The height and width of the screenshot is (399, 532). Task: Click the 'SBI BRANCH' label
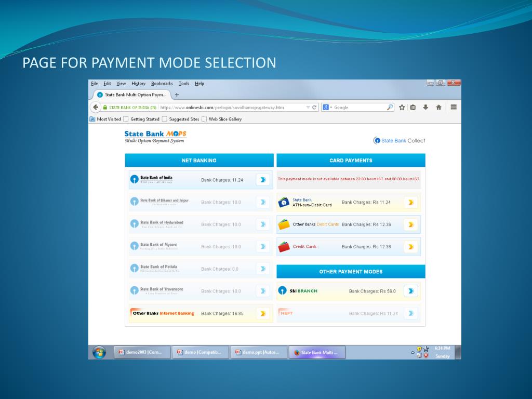pos(303,291)
